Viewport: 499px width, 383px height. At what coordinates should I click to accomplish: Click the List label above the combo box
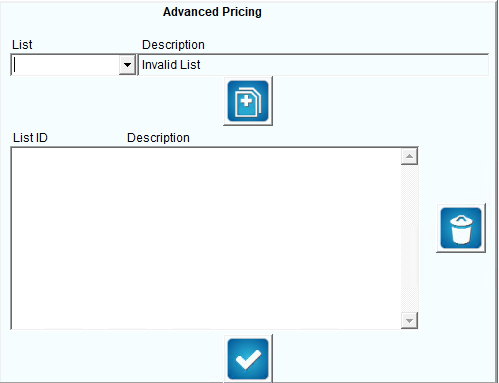[22, 45]
